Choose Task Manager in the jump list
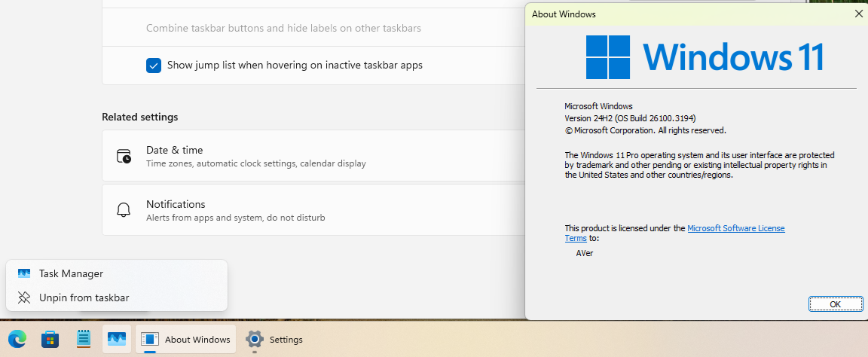The image size is (868, 357). point(116,273)
